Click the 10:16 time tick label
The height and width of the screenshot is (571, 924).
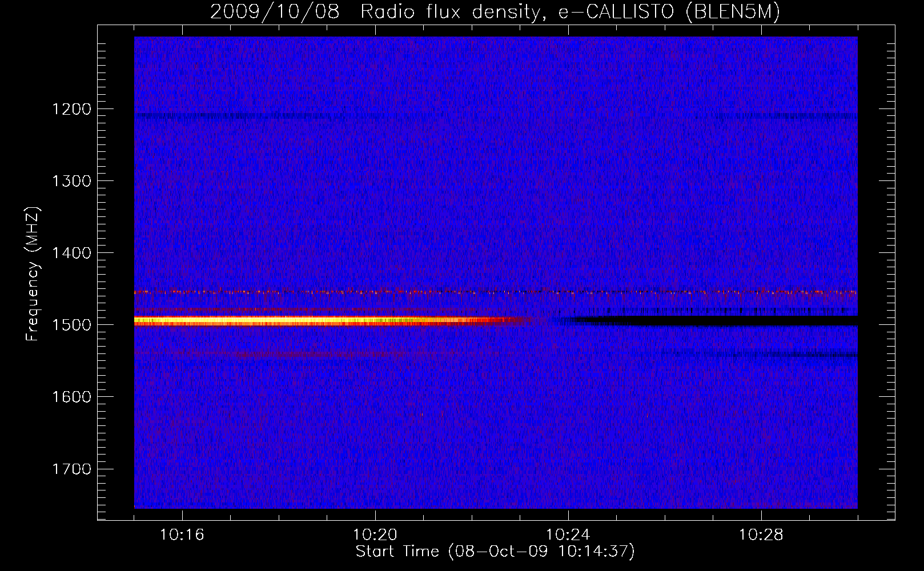pos(182,535)
